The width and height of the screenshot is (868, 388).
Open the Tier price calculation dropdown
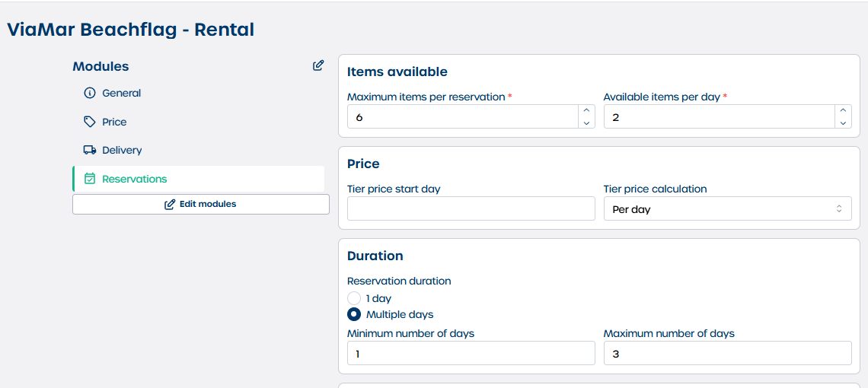(727, 209)
